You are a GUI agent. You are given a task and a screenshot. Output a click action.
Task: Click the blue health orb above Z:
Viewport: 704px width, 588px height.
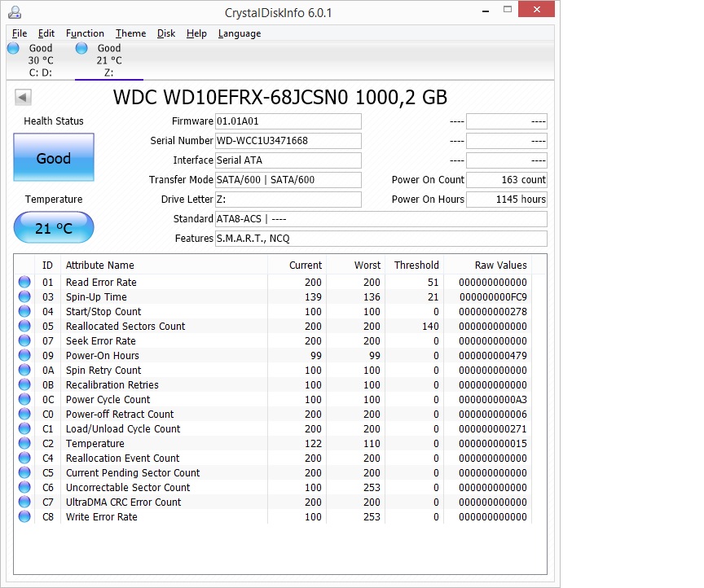81,47
